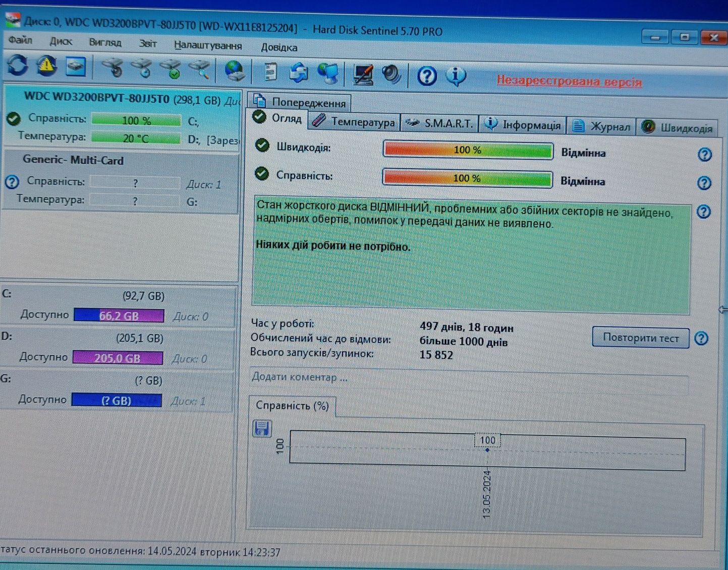
Task: Click the toolbar info bubble icon
Action: click(456, 76)
